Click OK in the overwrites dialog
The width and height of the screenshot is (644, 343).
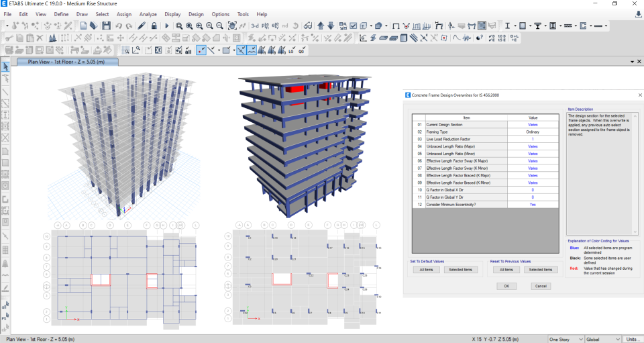pyautogui.click(x=506, y=286)
